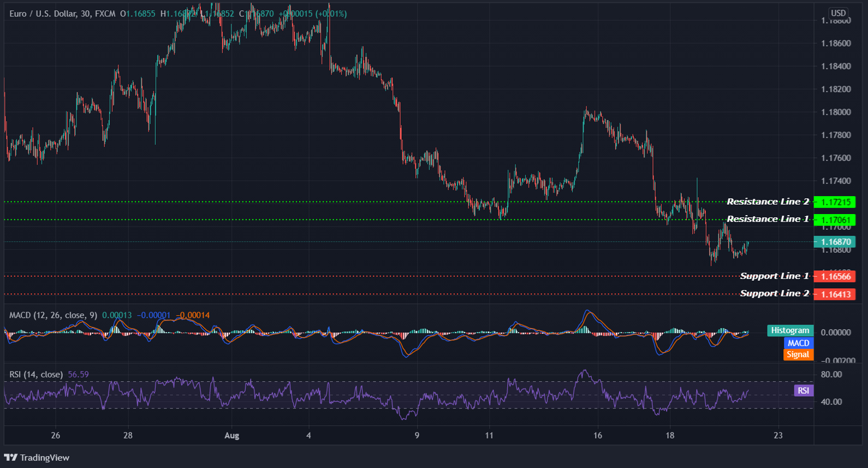Select the Resistance Line 2 label
Viewport: 868px width, 468px height.
click(x=768, y=202)
